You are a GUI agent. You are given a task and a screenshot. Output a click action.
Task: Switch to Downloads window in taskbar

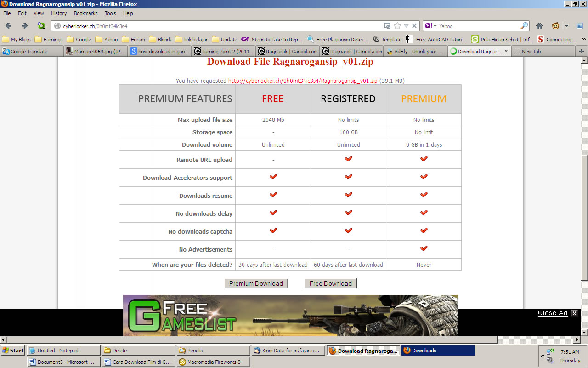tap(438, 351)
